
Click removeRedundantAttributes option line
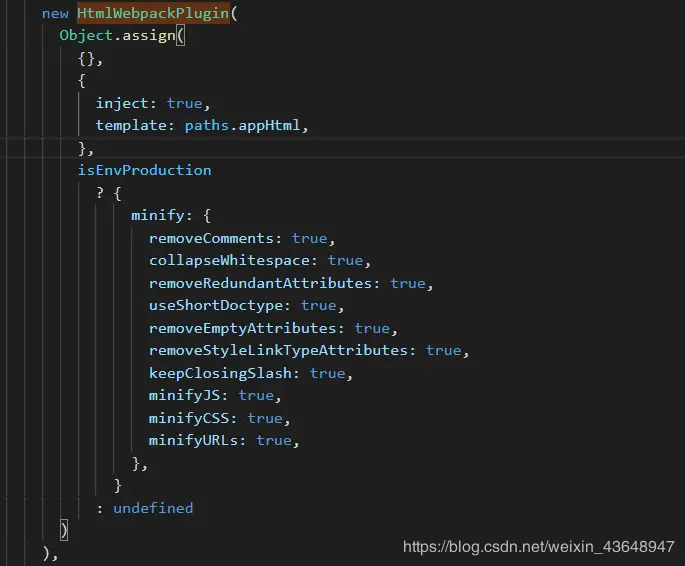click(x=291, y=283)
